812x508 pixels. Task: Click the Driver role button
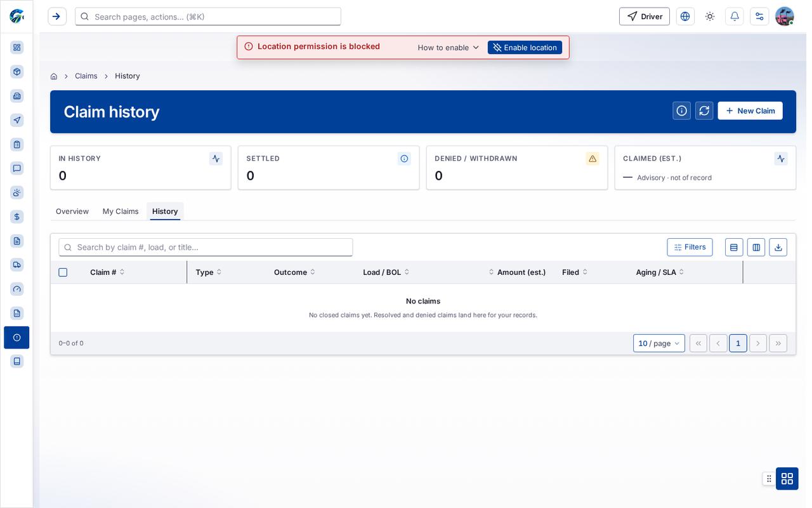[x=645, y=17]
